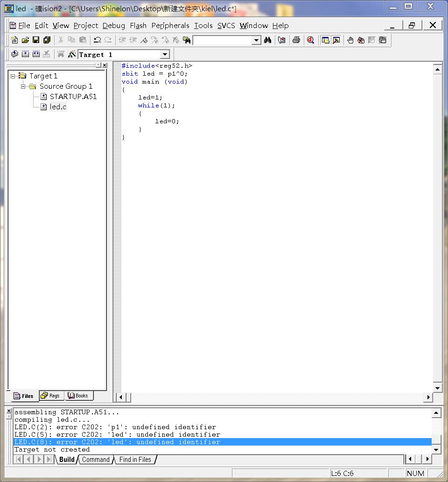Build target with the Build icon
Image resolution: width=448 pixels, height=482 pixels.
[25, 54]
